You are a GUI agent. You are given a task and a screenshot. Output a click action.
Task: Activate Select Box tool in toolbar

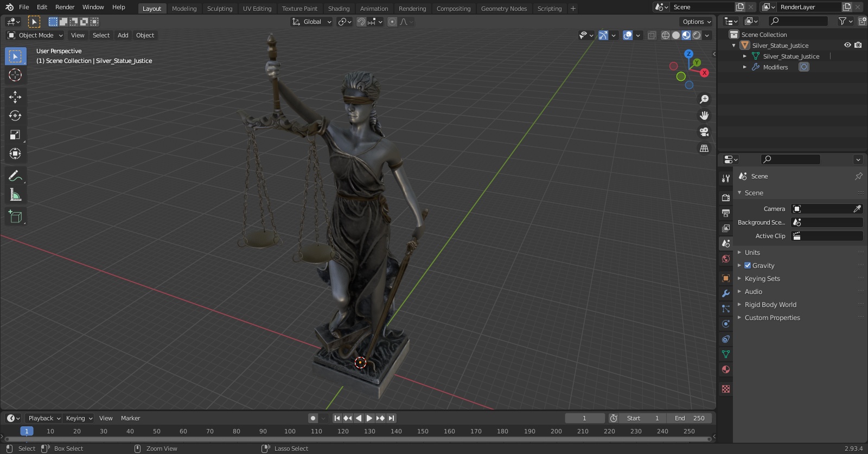(x=15, y=56)
